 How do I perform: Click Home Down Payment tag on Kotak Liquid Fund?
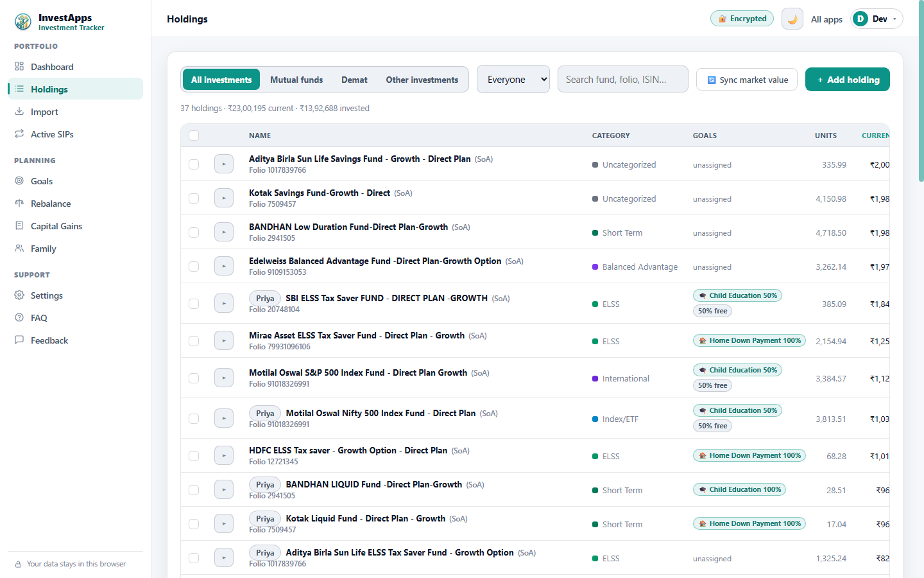749,523
